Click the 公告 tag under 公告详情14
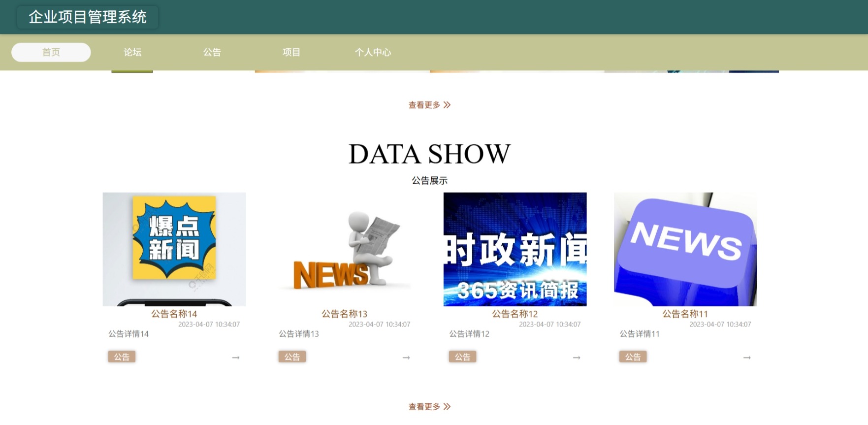This screenshot has height=425, width=868. 122,357
